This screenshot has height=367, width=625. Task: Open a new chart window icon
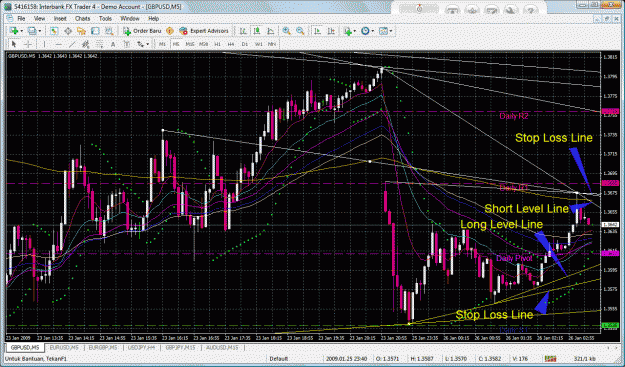pos(14,31)
